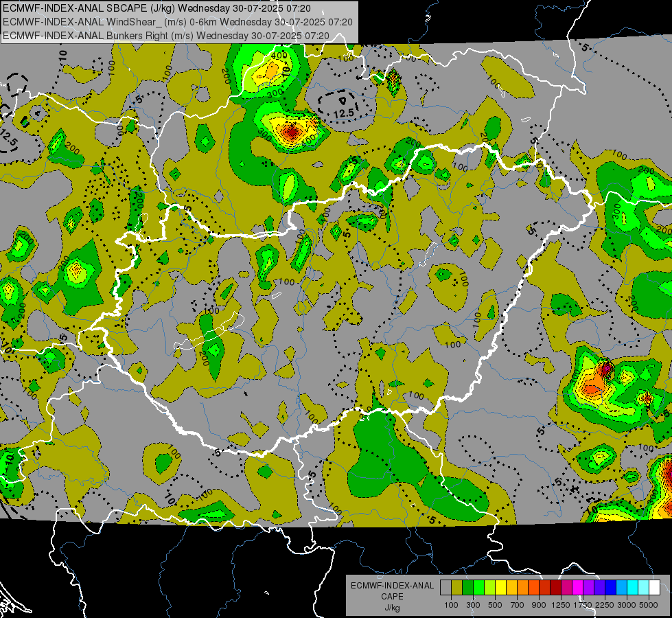This screenshot has width=672, height=618.
Task: Pick the violet swatch before 2250
Action: 599,588
